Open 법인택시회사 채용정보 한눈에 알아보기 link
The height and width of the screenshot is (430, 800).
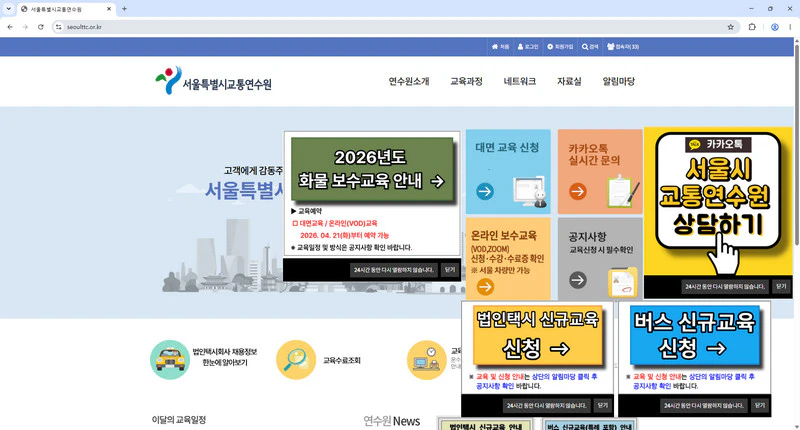pos(224,357)
